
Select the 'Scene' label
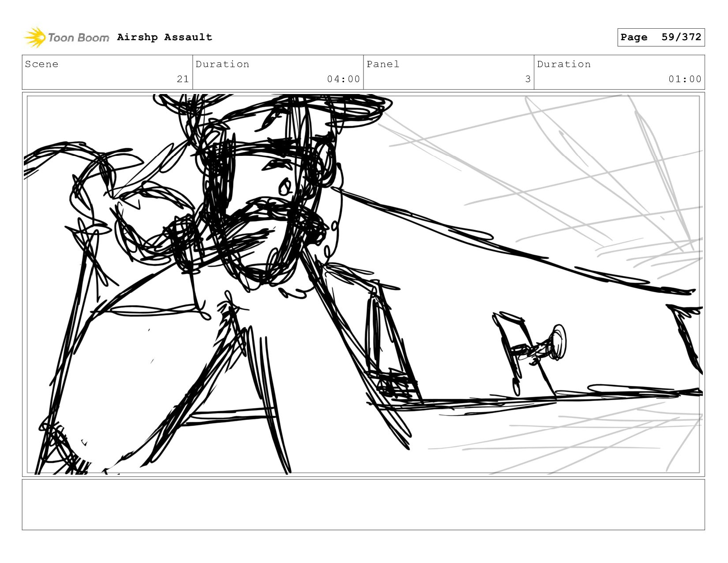[x=41, y=64]
